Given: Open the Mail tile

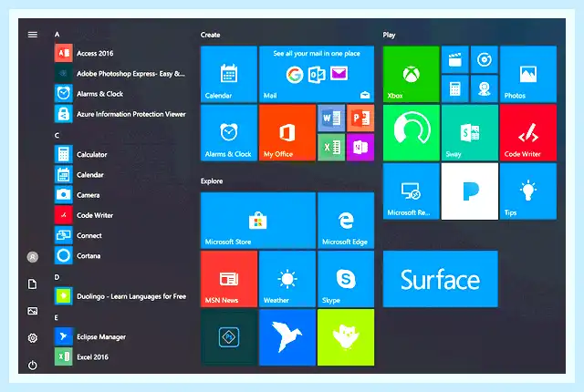Looking at the screenshot, I should coord(317,74).
